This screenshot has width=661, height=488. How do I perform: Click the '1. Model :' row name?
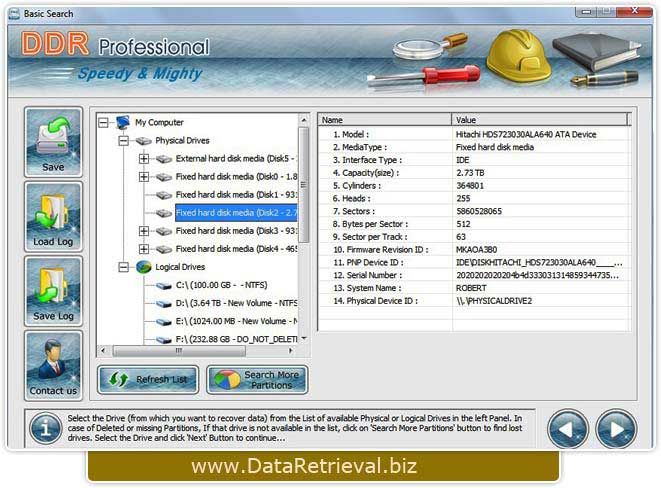(x=351, y=134)
